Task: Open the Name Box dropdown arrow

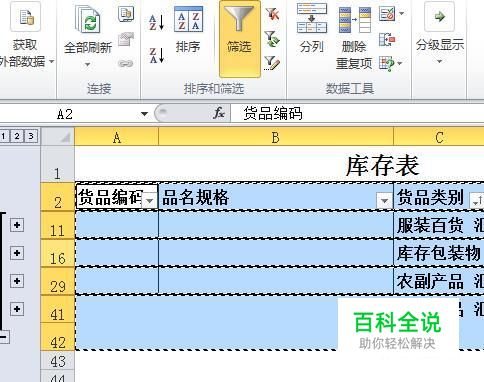Action: 144,114
